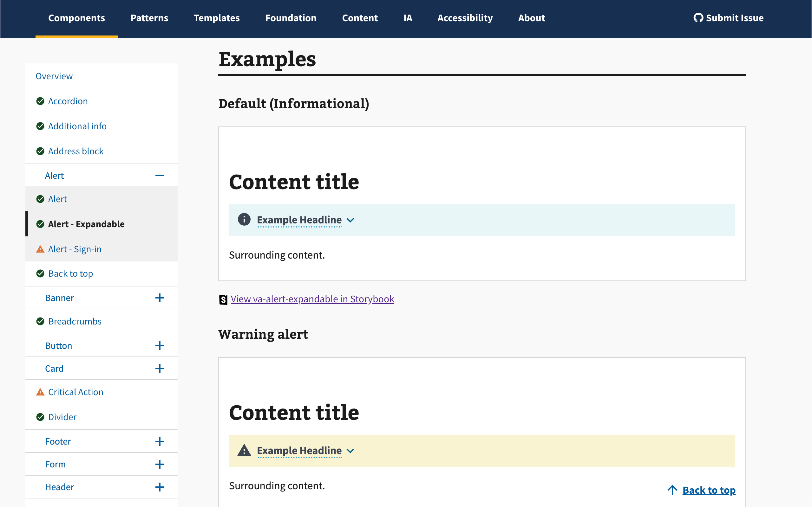Click the Storybook icon beside the Storybook link
812x507 pixels.
coord(222,299)
